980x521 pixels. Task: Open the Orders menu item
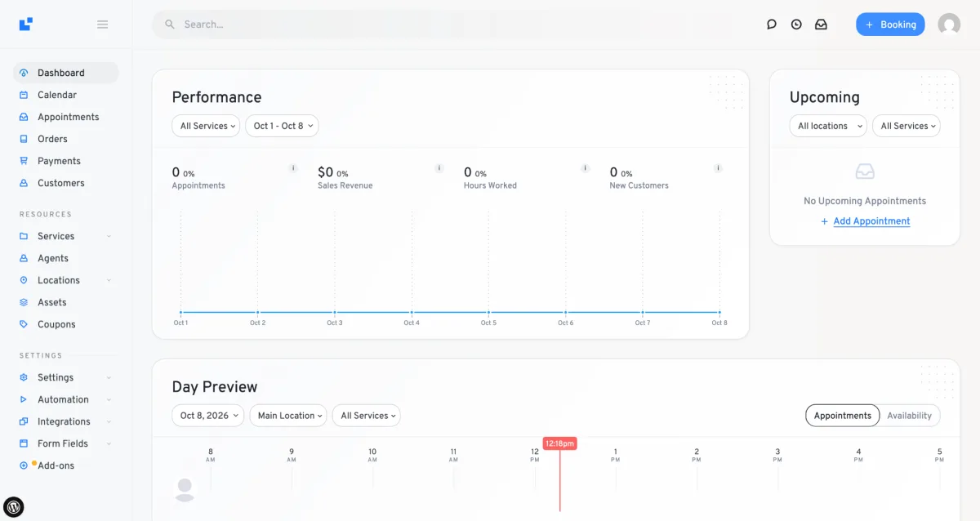click(65, 139)
